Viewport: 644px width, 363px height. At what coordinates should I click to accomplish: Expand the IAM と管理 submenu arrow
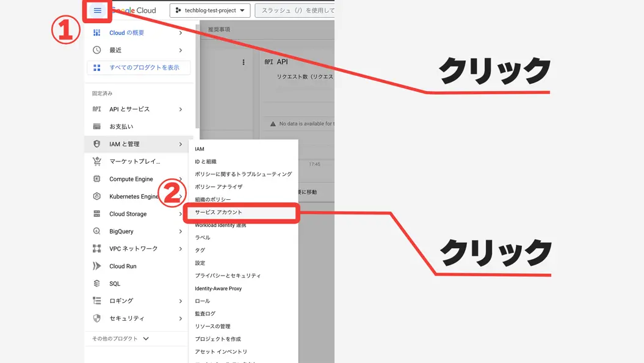[x=181, y=144]
